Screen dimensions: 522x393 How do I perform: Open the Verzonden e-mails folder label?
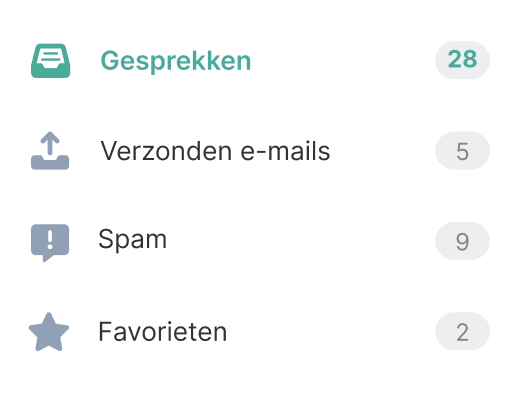(x=215, y=151)
